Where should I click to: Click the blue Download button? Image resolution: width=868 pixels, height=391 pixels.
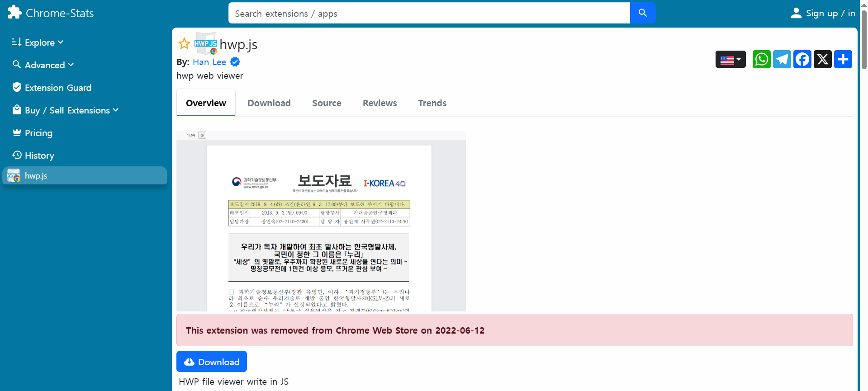pos(212,362)
